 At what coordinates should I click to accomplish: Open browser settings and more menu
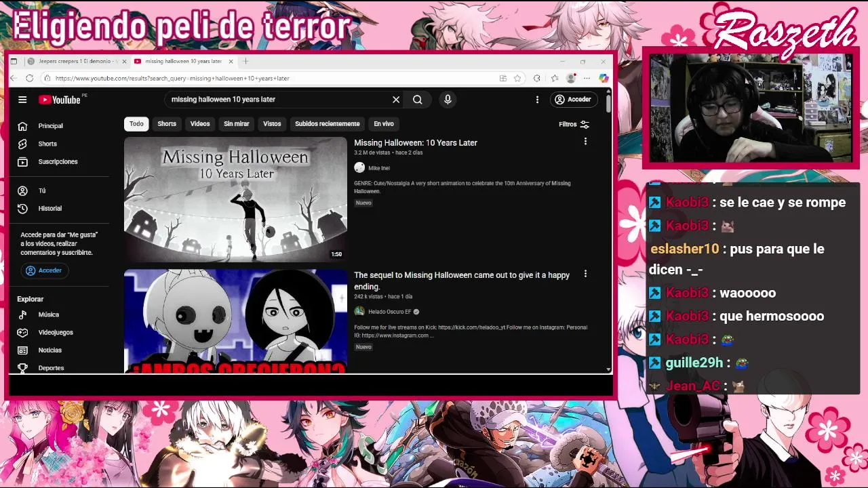(587, 79)
